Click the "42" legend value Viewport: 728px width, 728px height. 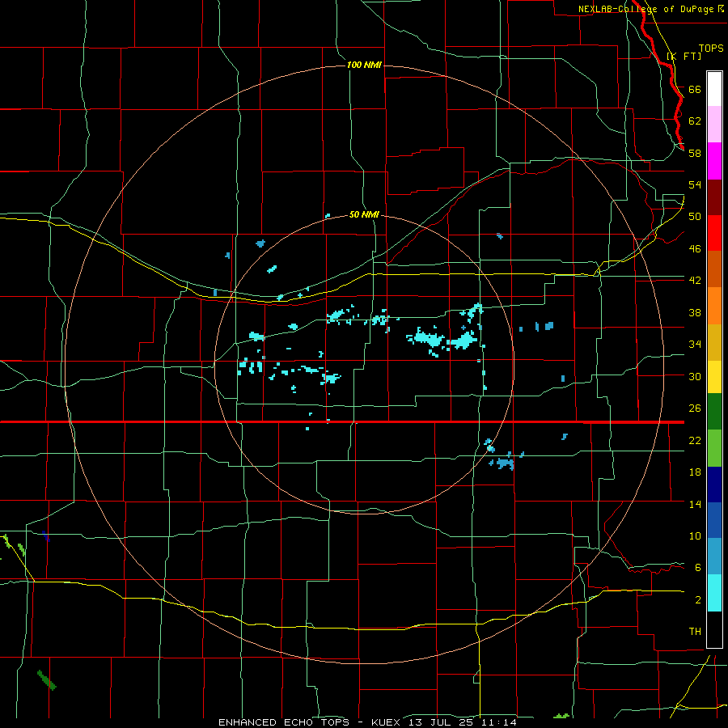click(695, 280)
